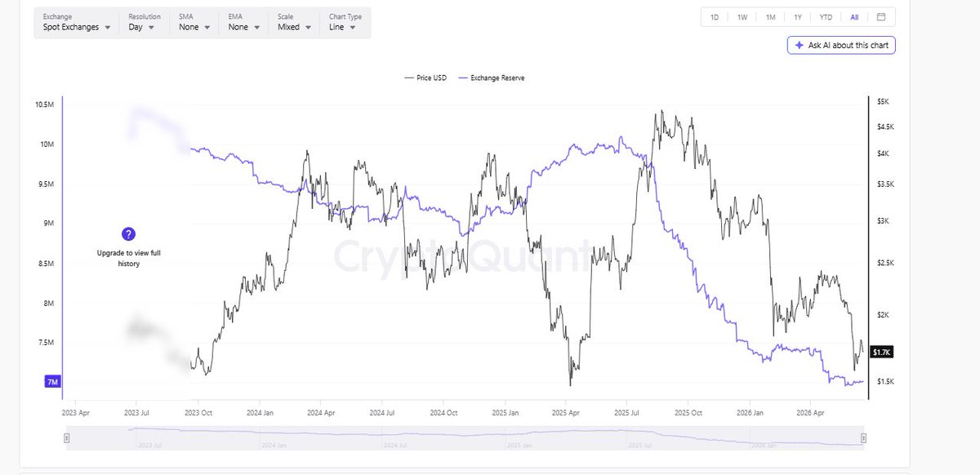Select the 1D time range
This screenshot has width=980, height=475.
(x=715, y=17)
